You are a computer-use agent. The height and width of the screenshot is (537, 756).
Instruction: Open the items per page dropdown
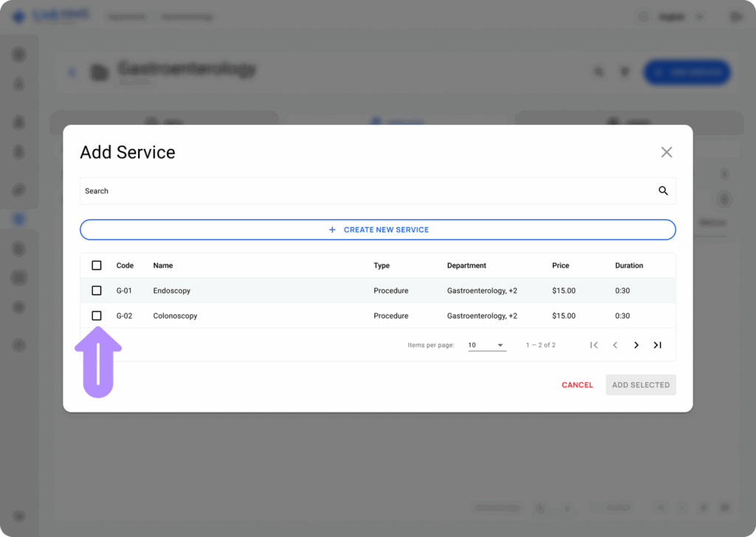(x=487, y=344)
